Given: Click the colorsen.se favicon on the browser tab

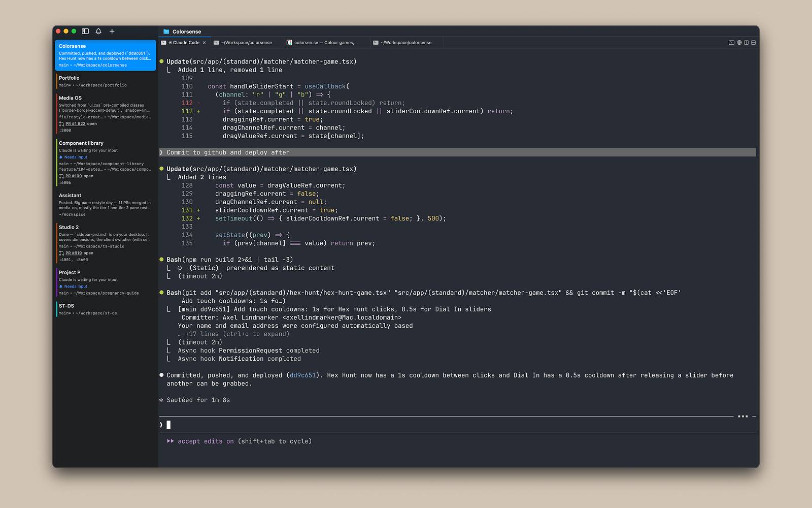Looking at the screenshot, I should [x=290, y=43].
